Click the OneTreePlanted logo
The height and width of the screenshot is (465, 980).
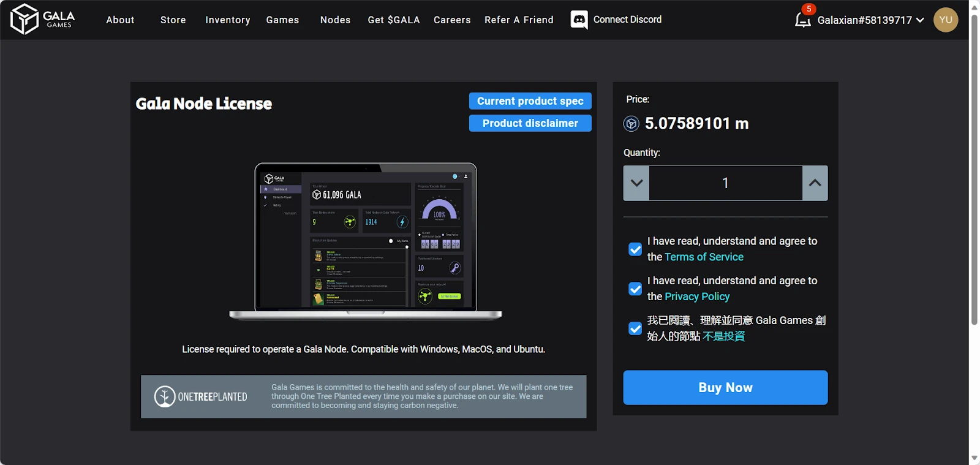tap(201, 396)
